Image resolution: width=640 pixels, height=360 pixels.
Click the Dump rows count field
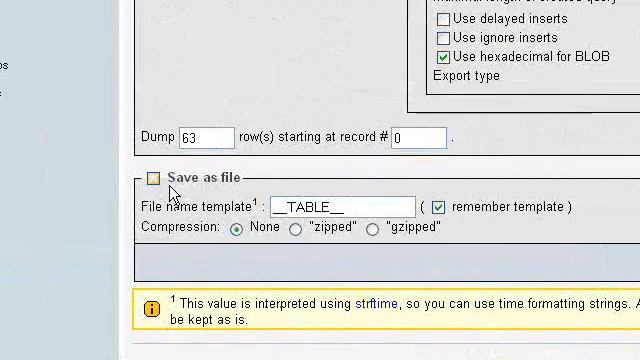coord(207,138)
